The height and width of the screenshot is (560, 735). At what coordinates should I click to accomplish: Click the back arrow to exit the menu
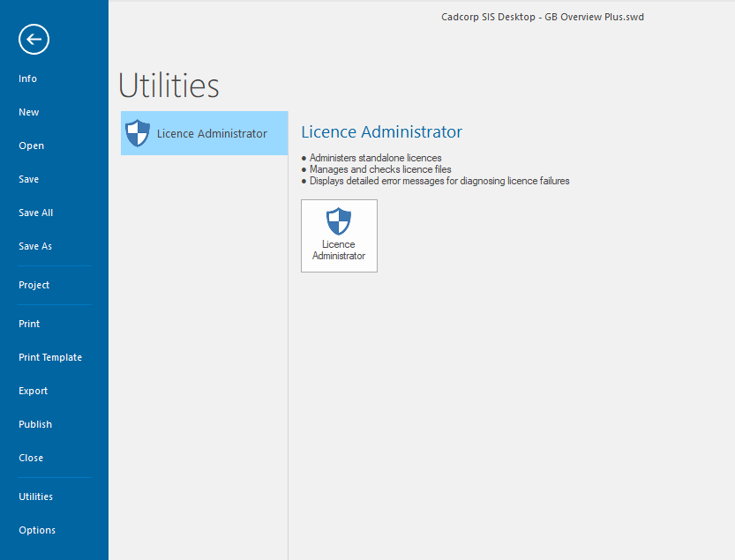[x=34, y=39]
